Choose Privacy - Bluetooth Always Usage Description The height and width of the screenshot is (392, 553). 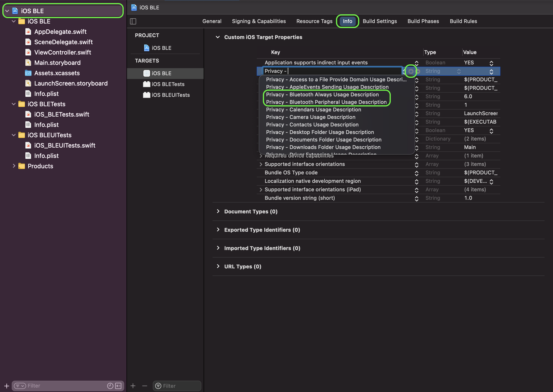click(322, 95)
